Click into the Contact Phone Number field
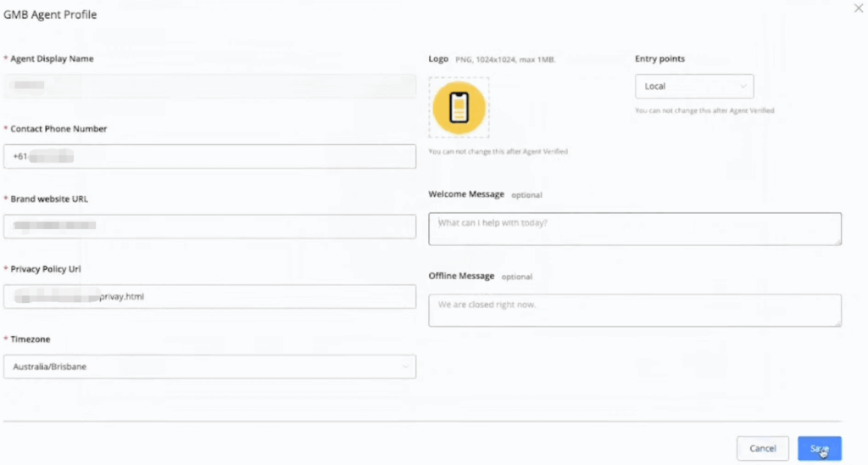 pyautogui.click(x=209, y=156)
